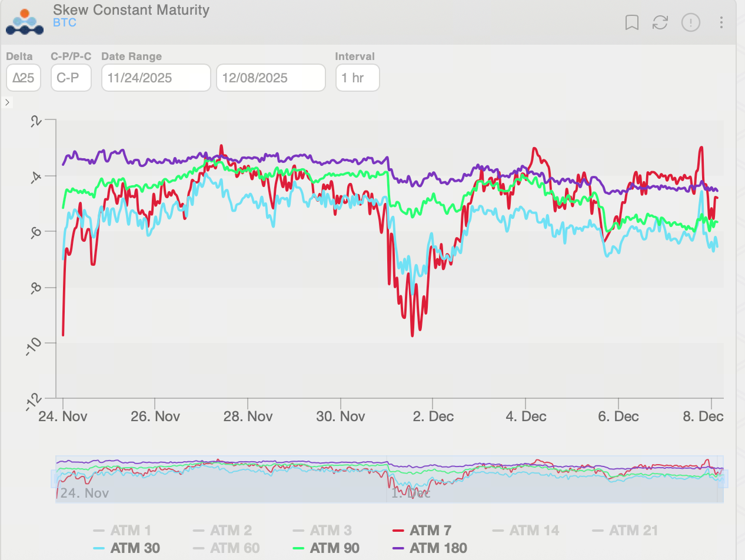745x560 pixels.
Task: Toggle ATM 7 series in legend
Action: [x=422, y=531]
